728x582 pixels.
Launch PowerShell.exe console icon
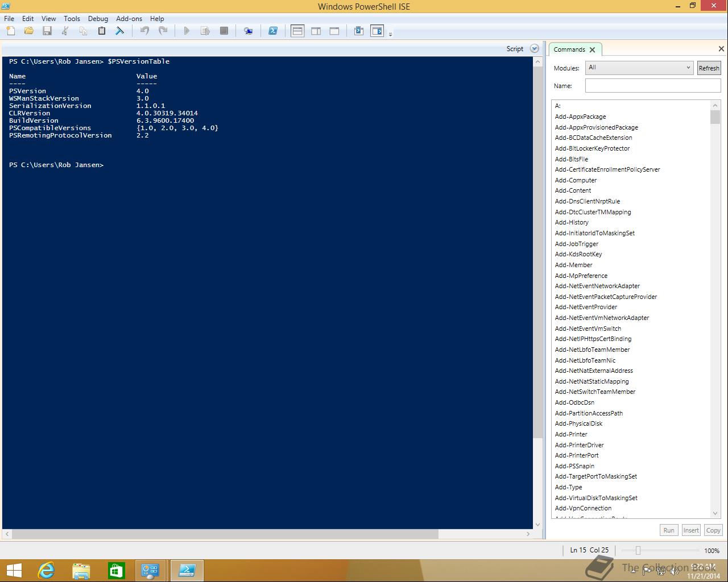(x=273, y=31)
